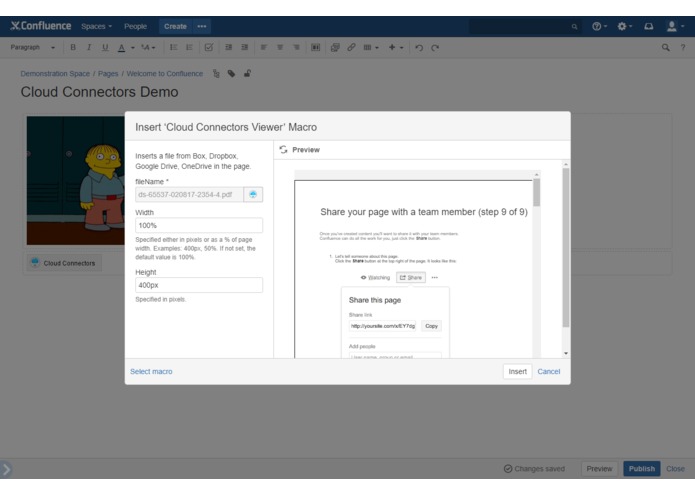Viewport: 695px width, 494px height.
Task: Open the create ellipsis menu
Action: [x=202, y=27]
